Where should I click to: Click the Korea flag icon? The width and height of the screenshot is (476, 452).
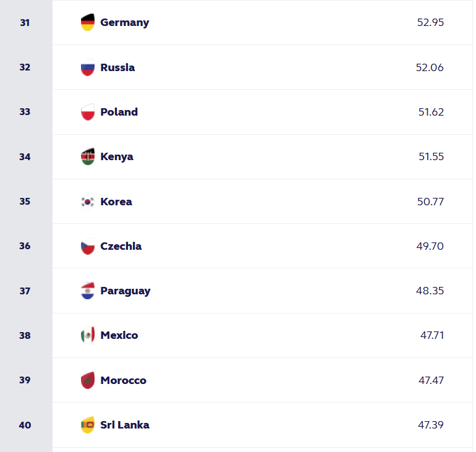88,202
